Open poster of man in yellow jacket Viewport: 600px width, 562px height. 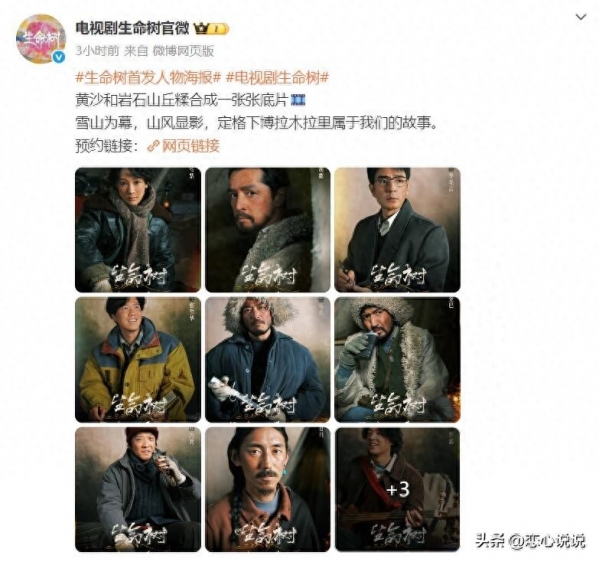tap(138, 360)
